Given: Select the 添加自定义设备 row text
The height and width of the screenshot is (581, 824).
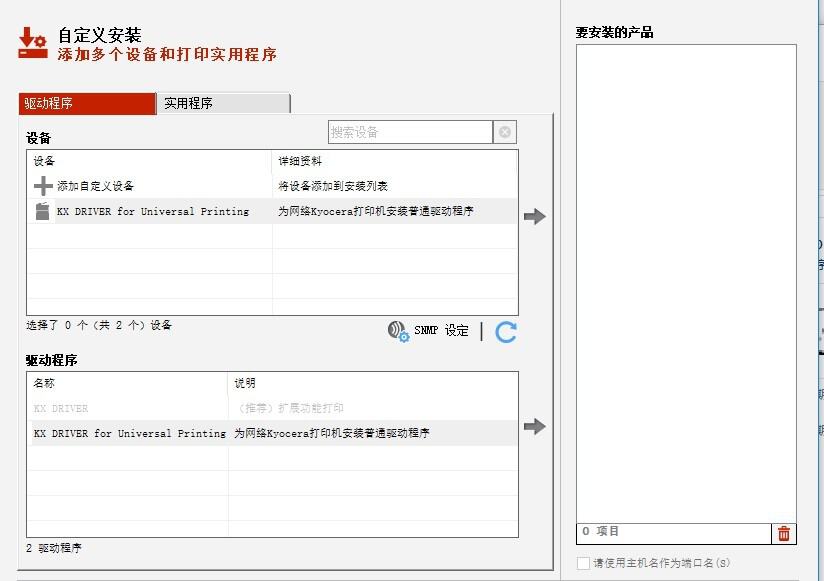Looking at the screenshot, I should (96, 186).
